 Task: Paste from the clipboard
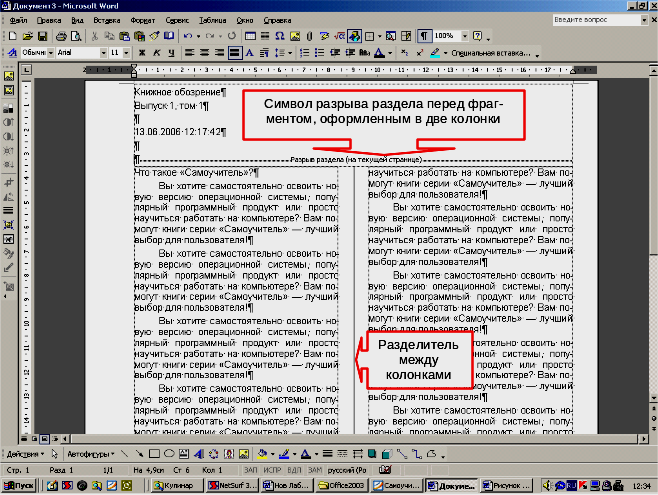coord(124,36)
